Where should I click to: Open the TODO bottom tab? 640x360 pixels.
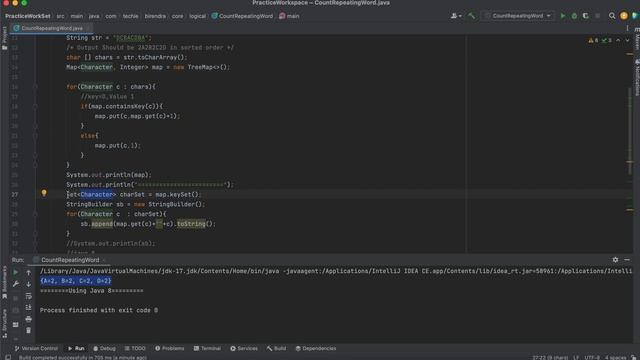click(x=135, y=348)
